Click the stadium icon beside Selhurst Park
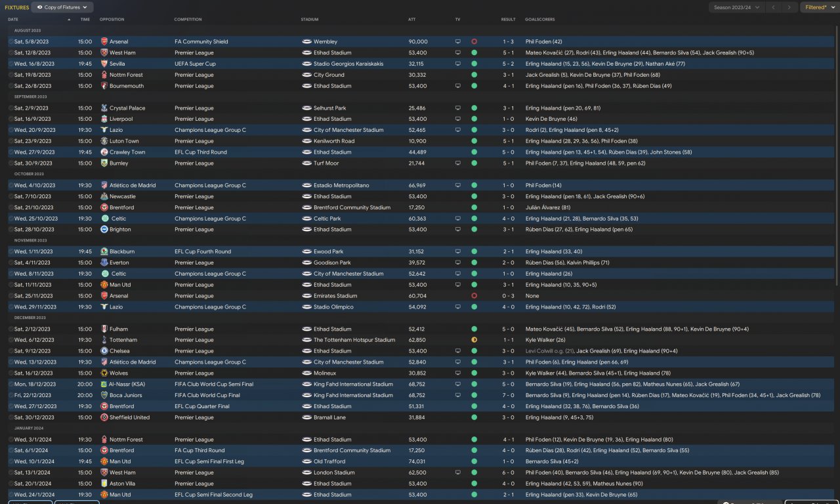840x504 pixels. coord(306,108)
